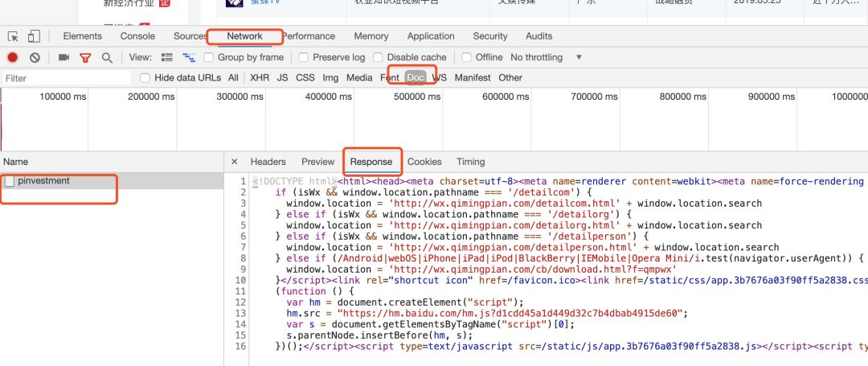The height and width of the screenshot is (366, 868).
Task: Show the Response detail tab
Action: click(371, 162)
